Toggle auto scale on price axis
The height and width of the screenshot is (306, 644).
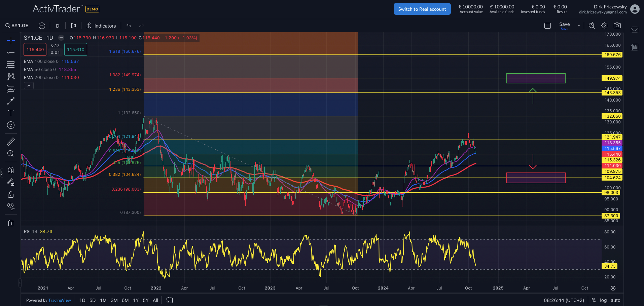click(x=615, y=300)
